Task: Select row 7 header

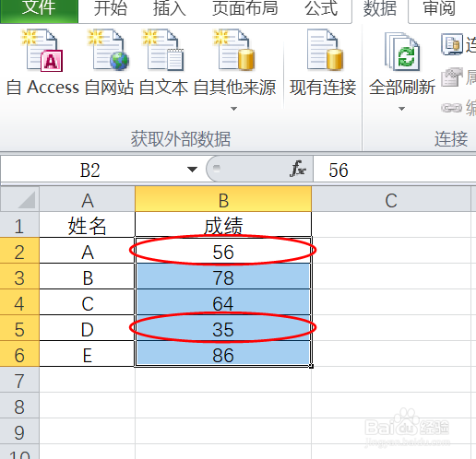Action: (x=19, y=381)
